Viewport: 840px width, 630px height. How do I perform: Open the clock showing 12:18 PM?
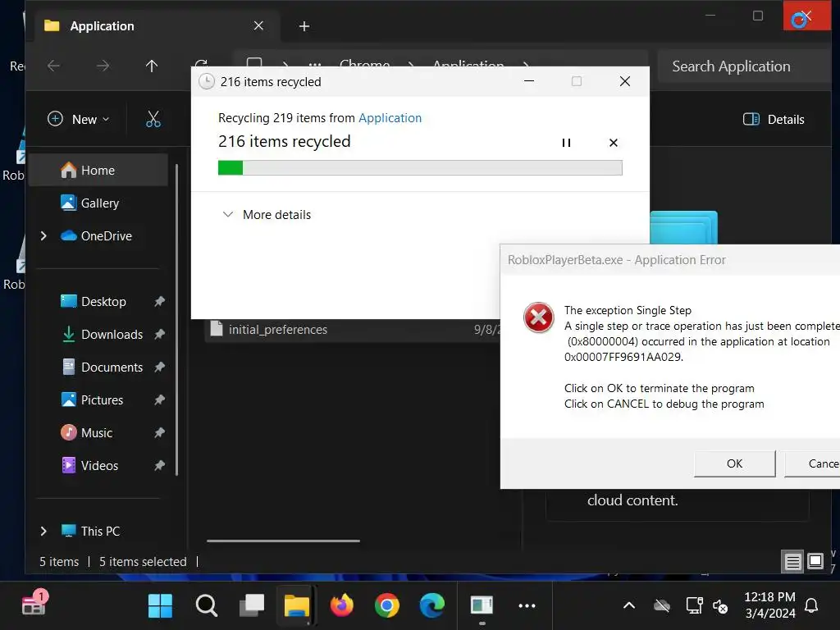pyautogui.click(x=769, y=605)
